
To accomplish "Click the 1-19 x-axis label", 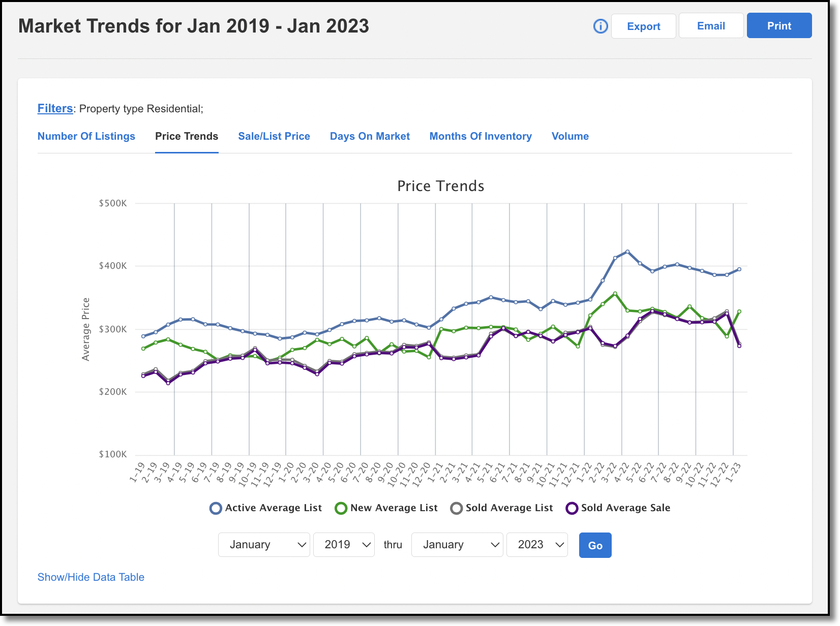I will (136, 473).
